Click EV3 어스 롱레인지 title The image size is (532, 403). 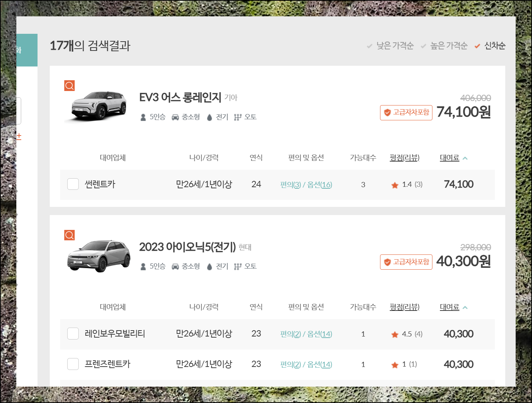(180, 97)
